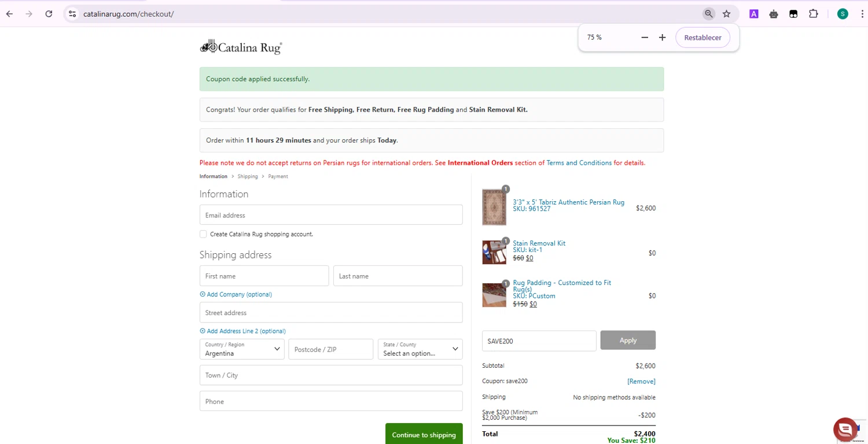Click 'No shipping methods available' text
This screenshot has height=444, width=868.
[x=614, y=398]
